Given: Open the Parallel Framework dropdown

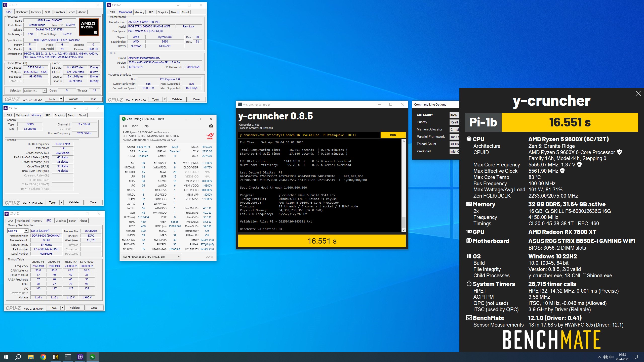Looking at the screenshot, I should pos(454,137).
